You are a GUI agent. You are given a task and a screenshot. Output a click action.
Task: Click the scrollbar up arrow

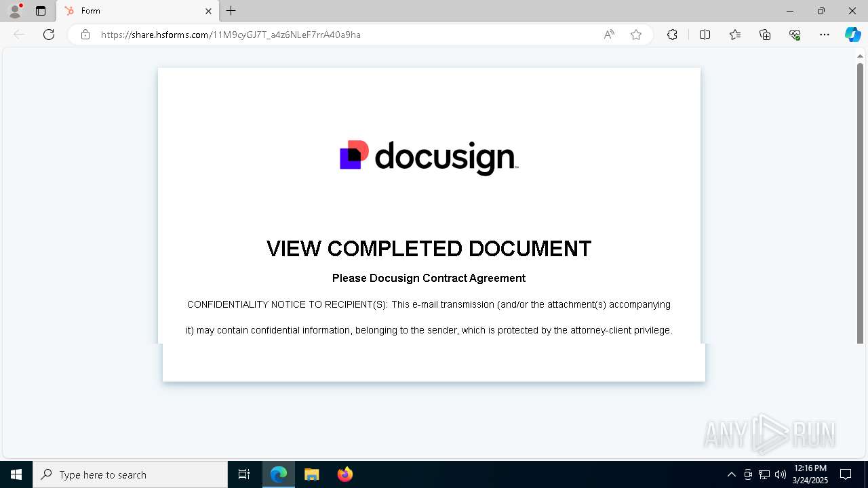[x=860, y=56]
